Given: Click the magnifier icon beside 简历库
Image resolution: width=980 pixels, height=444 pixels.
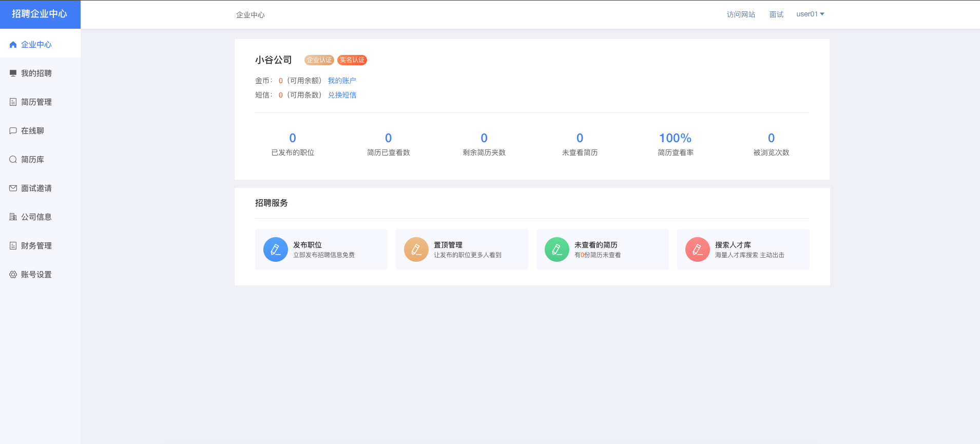Looking at the screenshot, I should pos(13,160).
